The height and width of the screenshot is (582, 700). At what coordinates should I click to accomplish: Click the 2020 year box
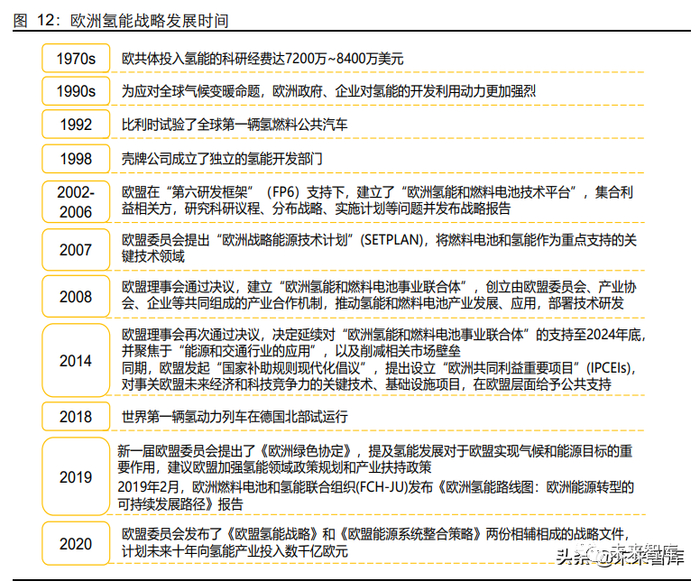pyautogui.click(x=76, y=543)
